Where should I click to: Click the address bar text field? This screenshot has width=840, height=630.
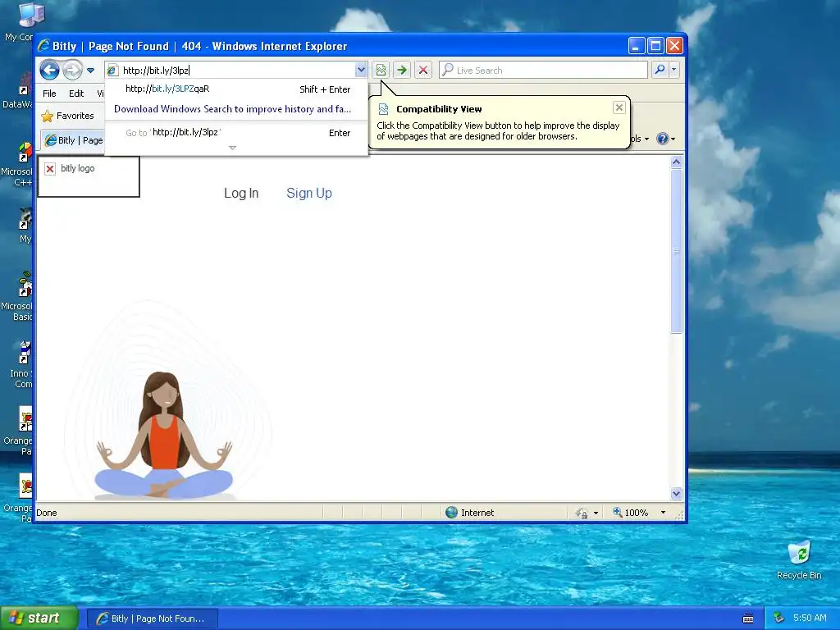pyautogui.click(x=230, y=71)
